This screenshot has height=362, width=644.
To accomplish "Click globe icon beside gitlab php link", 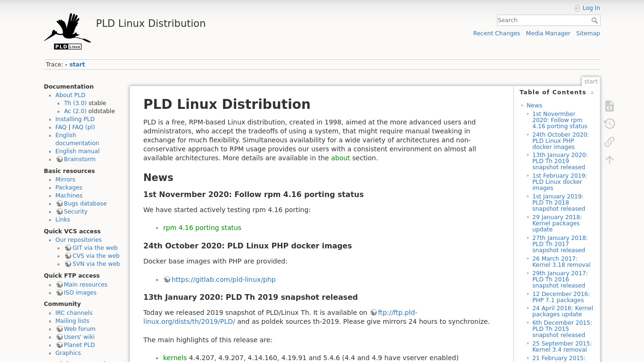I will (x=167, y=280).
